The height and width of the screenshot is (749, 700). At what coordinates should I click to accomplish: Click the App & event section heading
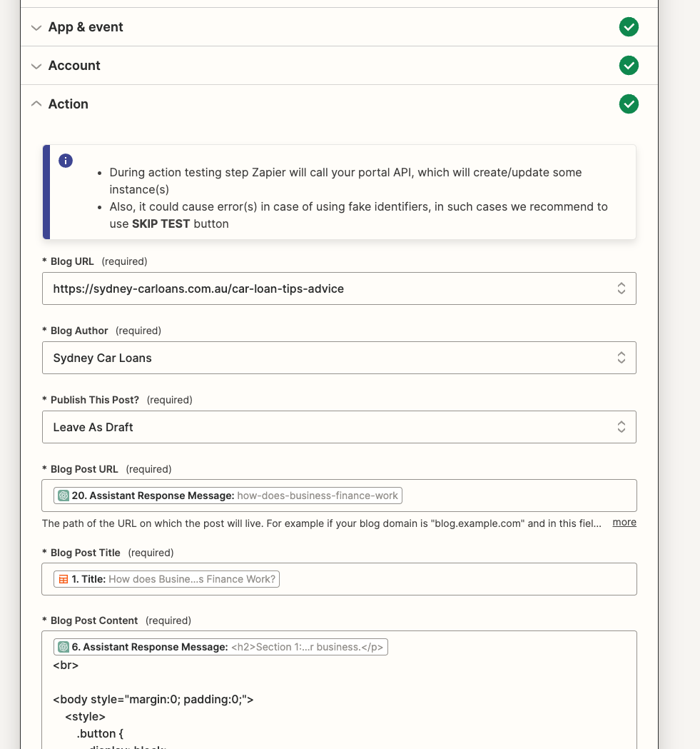86,27
